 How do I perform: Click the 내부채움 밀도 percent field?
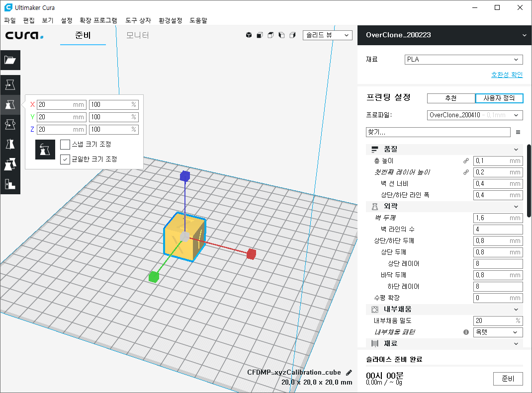point(498,320)
